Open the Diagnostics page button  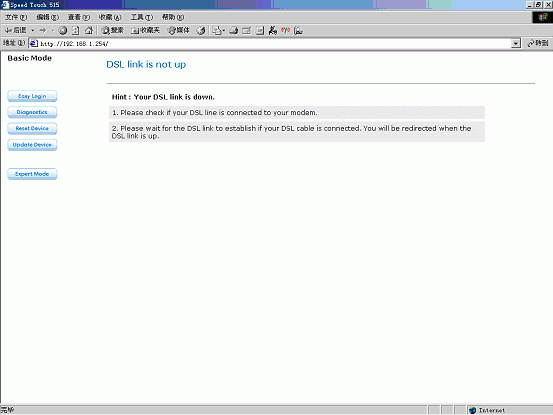tap(32, 112)
